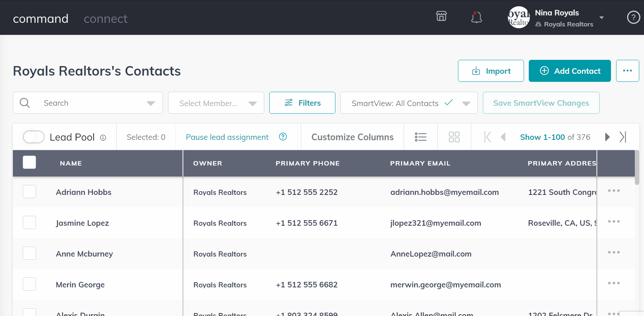Open row actions for Jasmine Lopez
The width and height of the screenshot is (644, 316).
click(614, 222)
